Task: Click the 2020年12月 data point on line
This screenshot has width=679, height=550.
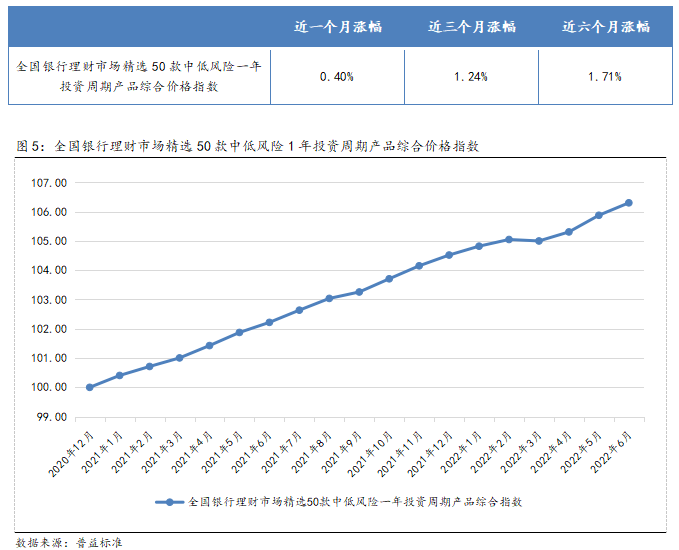Action: (x=90, y=387)
